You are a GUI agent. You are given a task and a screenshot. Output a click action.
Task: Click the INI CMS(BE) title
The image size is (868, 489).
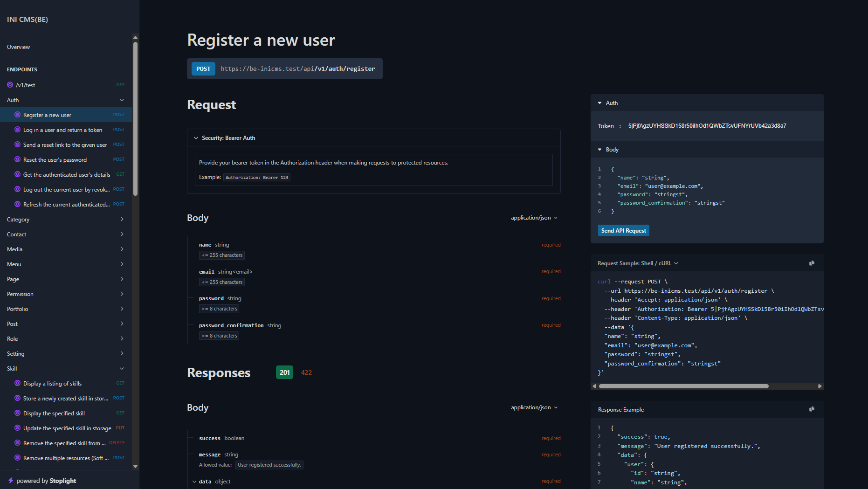[x=28, y=20]
